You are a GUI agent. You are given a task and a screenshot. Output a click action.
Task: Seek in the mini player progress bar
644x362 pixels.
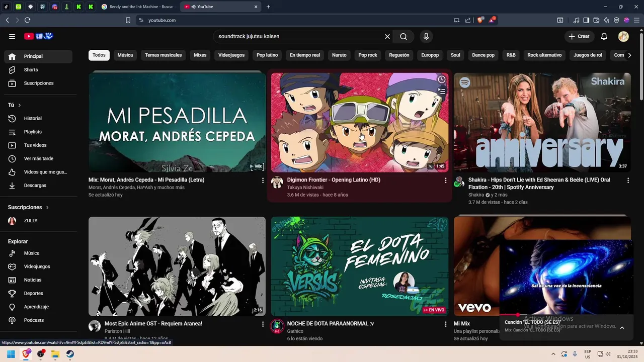(566, 315)
